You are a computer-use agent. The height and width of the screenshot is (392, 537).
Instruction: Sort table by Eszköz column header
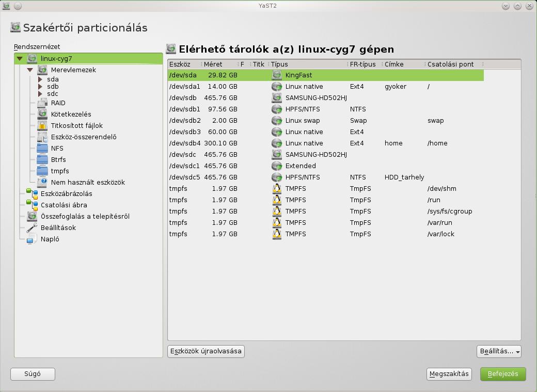click(184, 64)
